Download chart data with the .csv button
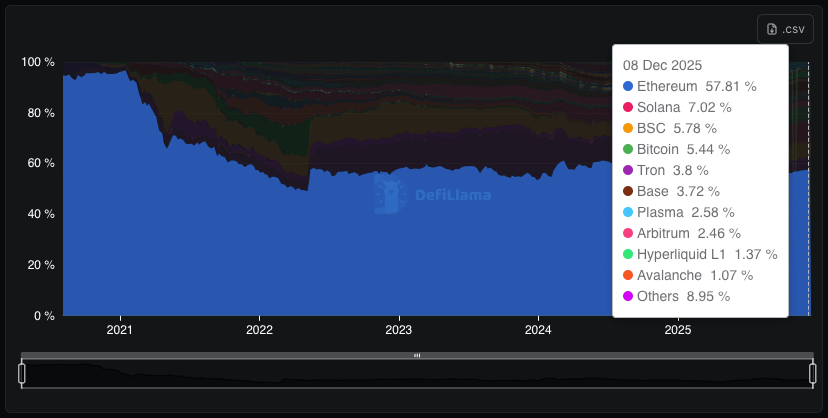Image resolution: width=828 pixels, height=418 pixels. click(x=785, y=29)
